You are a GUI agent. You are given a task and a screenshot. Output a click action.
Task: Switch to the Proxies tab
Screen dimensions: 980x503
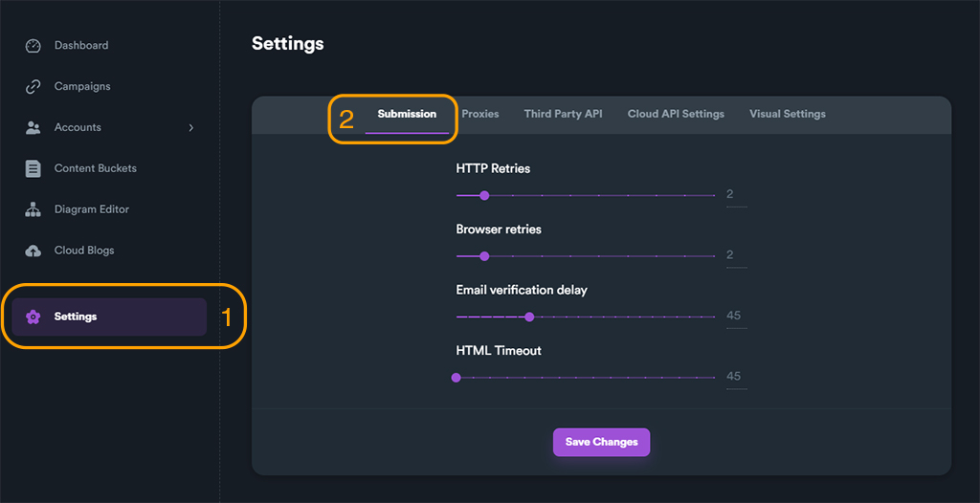click(x=480, y=114)
